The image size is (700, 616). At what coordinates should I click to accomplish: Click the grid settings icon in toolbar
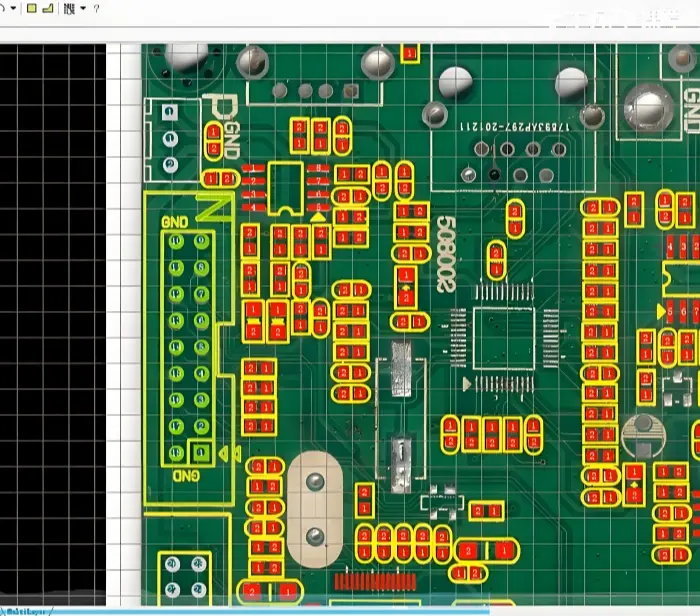pos(68,8)
